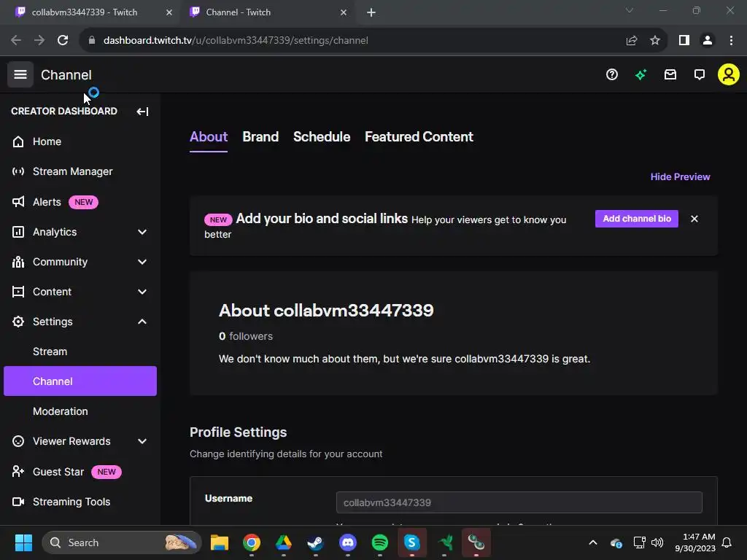
Task: Open Discord from the taskbar
Action: pyautogui.click(x=348, y=542)
